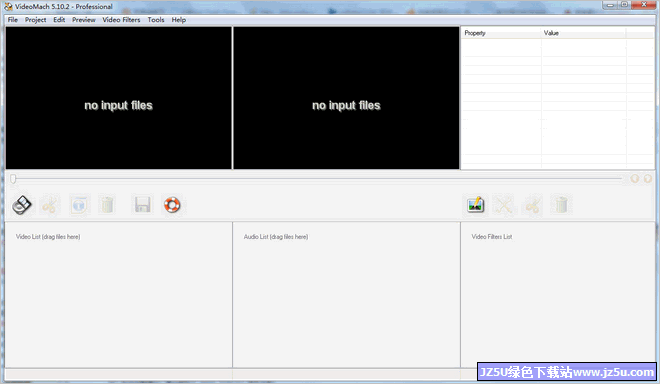
Task: Click the right output preview pane
Action: tap(346, 98)
